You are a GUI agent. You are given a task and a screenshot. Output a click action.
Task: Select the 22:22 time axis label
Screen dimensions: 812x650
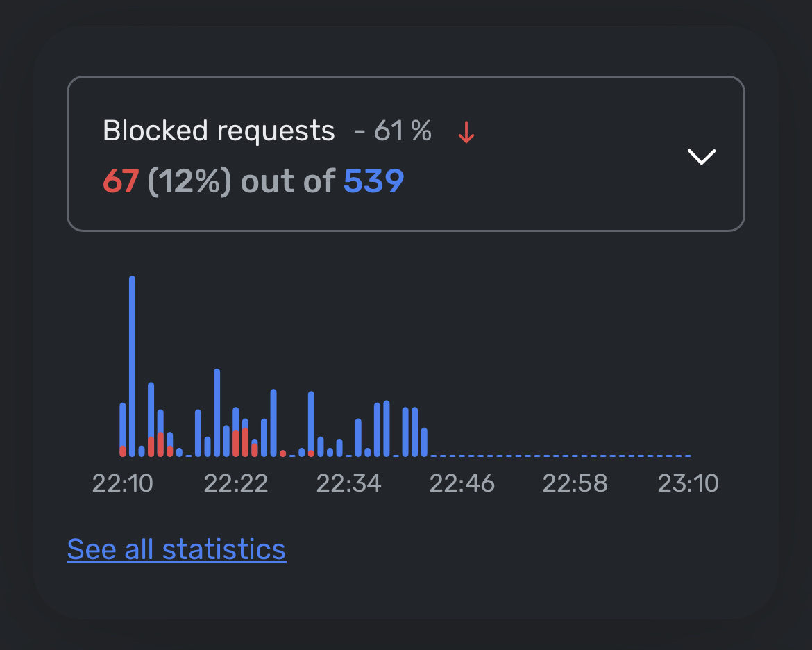coord(236,483)
